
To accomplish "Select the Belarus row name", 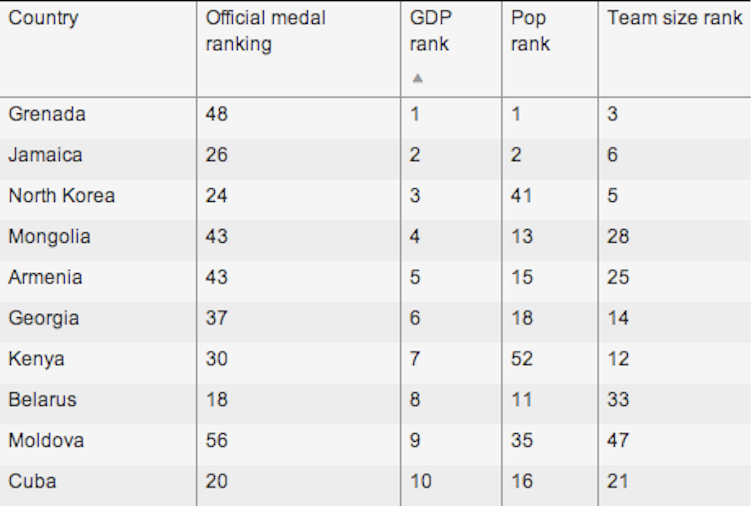I will tap(42, 400).
